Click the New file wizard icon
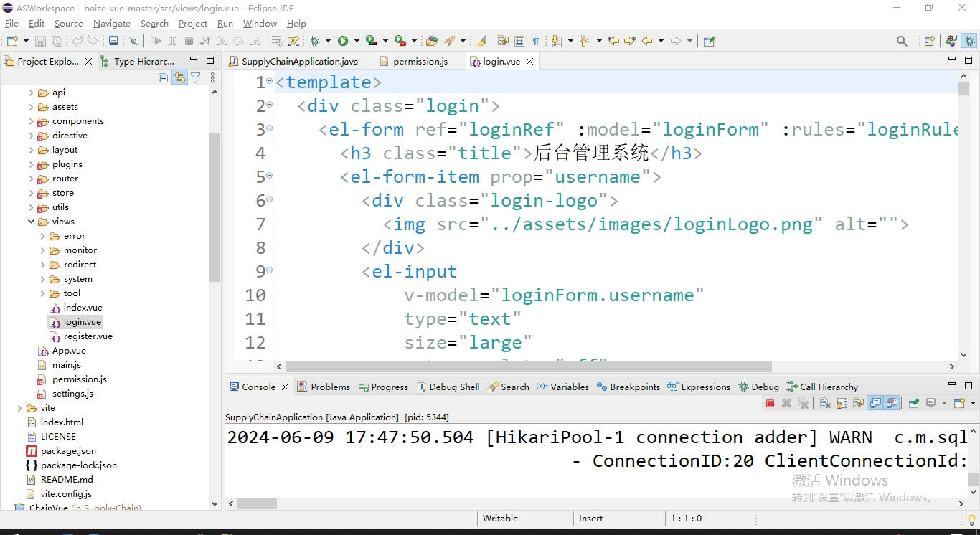This screenshot has height=535, width=980. point(12,41)
